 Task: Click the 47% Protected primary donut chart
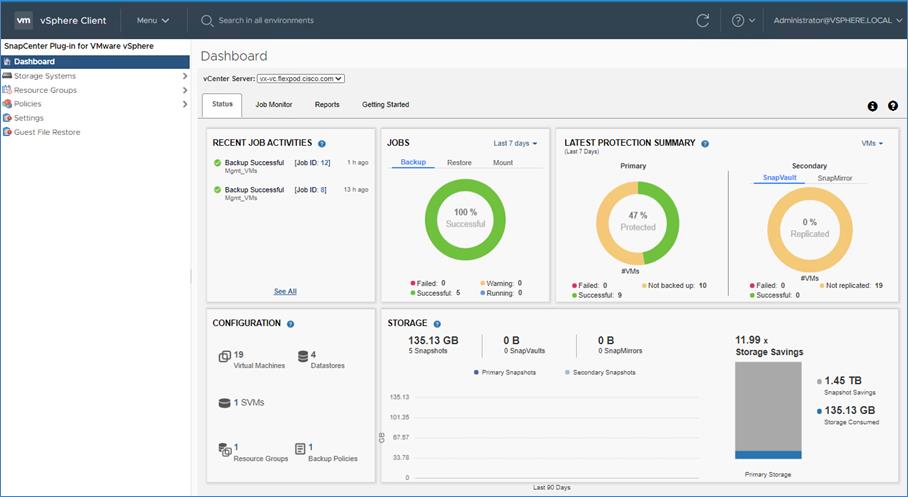pos(638,223)
